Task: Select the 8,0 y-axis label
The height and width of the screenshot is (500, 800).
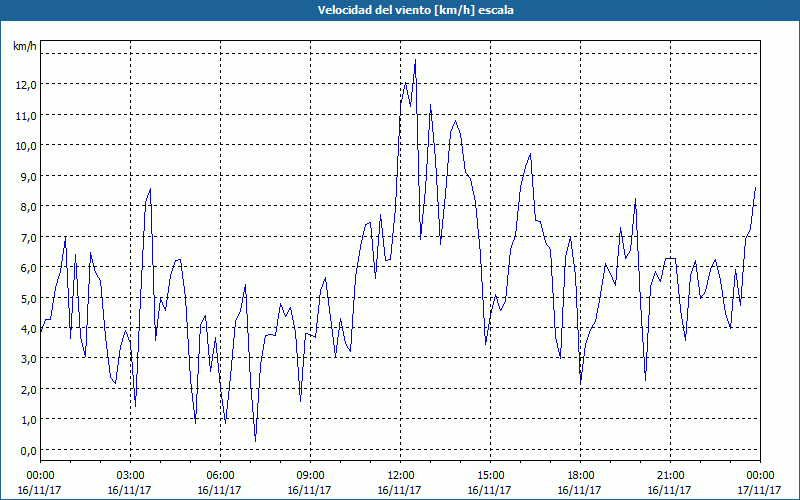Action: click(x=28, y=207)
